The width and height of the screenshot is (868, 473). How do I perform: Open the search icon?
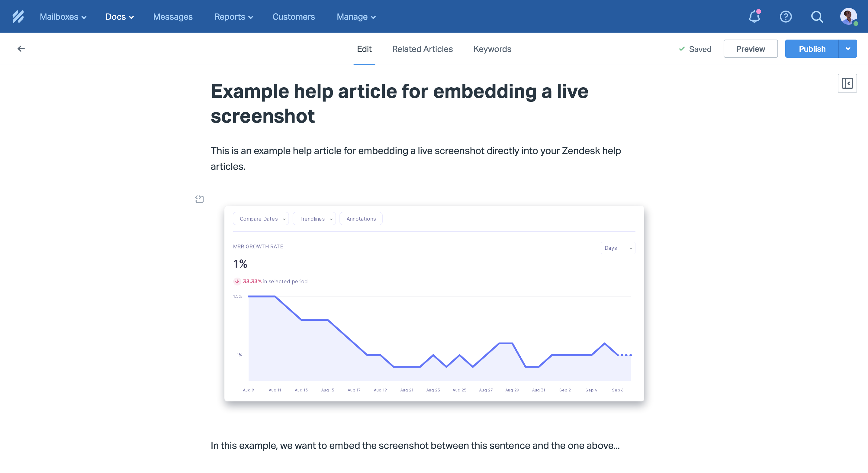coord(817,17)
